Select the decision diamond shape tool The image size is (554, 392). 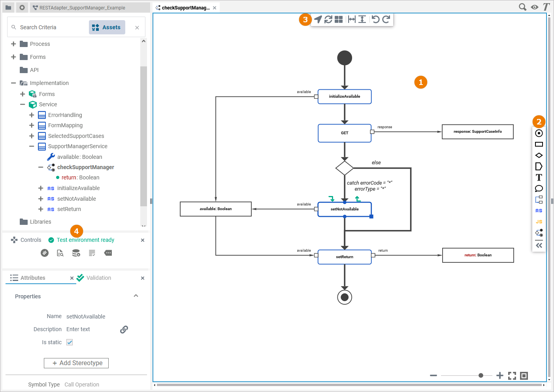pyautogui.click(x=539, y=155)
